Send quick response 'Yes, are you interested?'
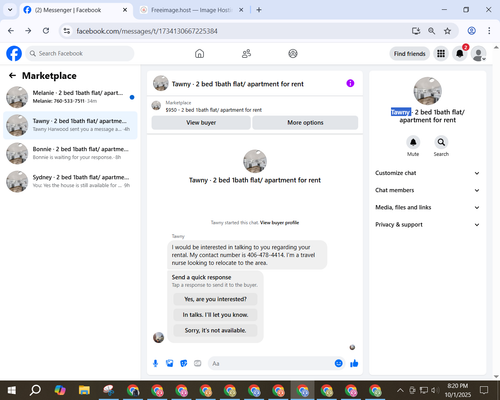500x400 pixels. [x=215, y=299]
